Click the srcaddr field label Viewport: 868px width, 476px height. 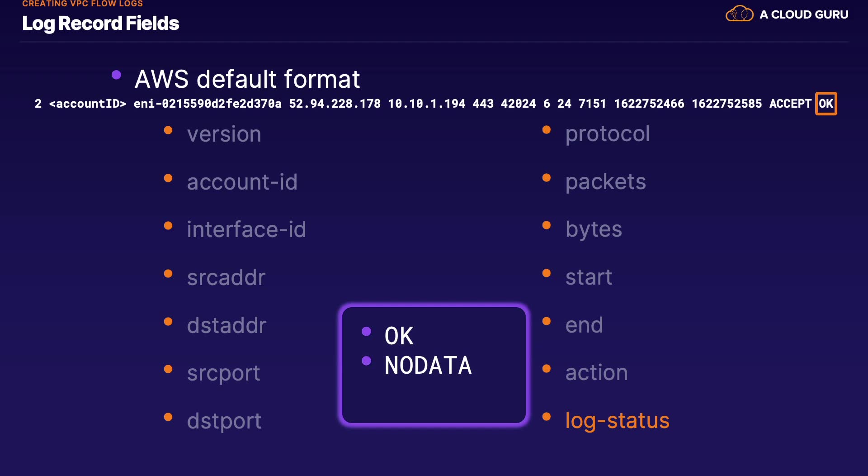click(x=226, y=277)
